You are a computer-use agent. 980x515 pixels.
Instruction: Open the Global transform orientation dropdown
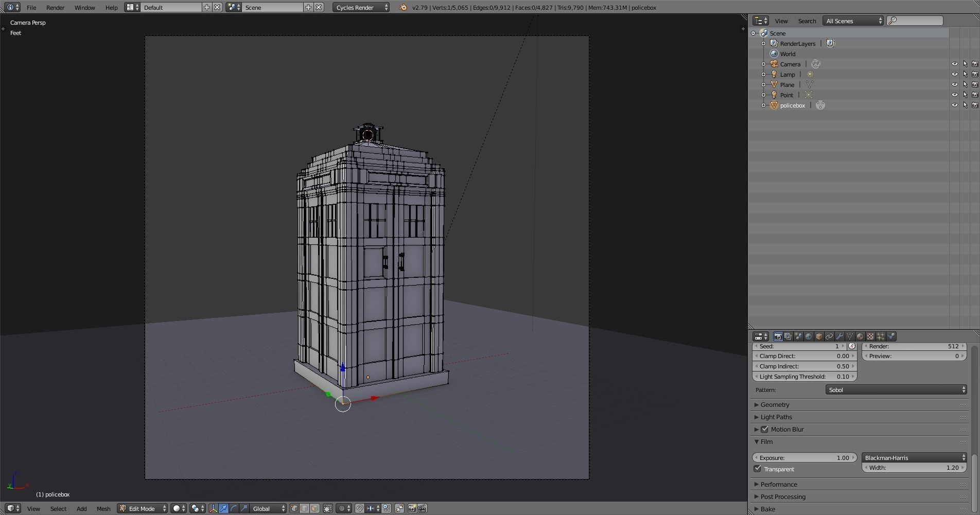click(x=268, y=508)
